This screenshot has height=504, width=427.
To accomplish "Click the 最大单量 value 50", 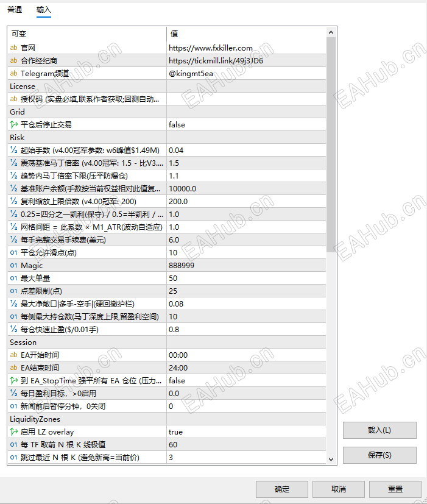I will [246, 279].
